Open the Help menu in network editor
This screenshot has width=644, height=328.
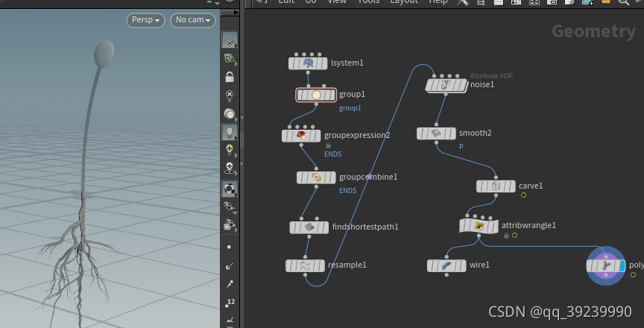point(438,1)
